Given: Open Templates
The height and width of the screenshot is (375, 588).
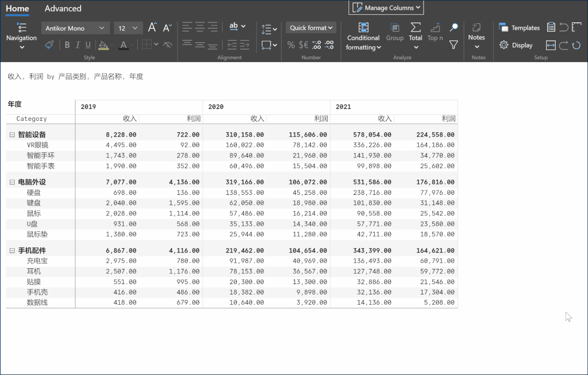Looking at the screenshot, I should (519, 27).
